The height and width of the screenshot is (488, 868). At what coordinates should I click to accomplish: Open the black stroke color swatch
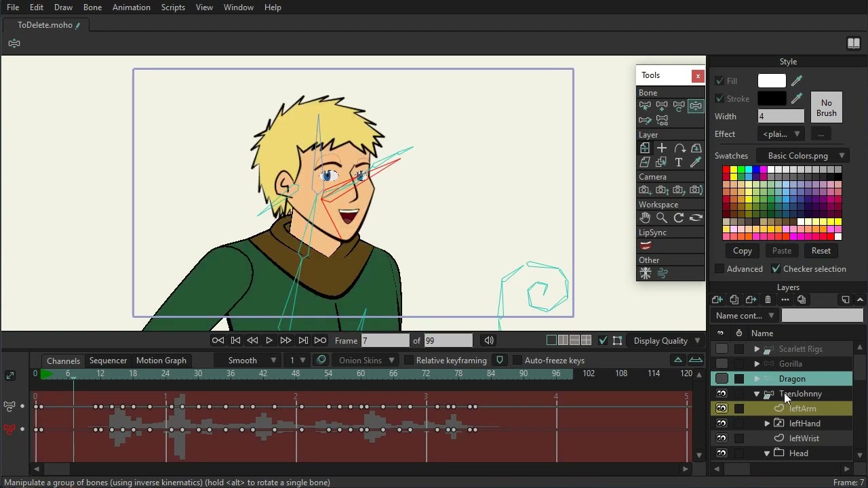click(x=772, y=98)
